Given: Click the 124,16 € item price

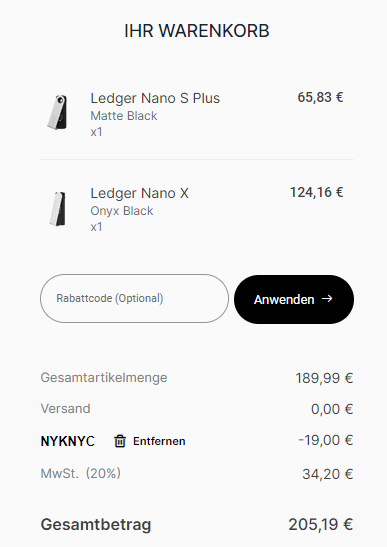Looking at the screenshot, I should click(317, 192).
